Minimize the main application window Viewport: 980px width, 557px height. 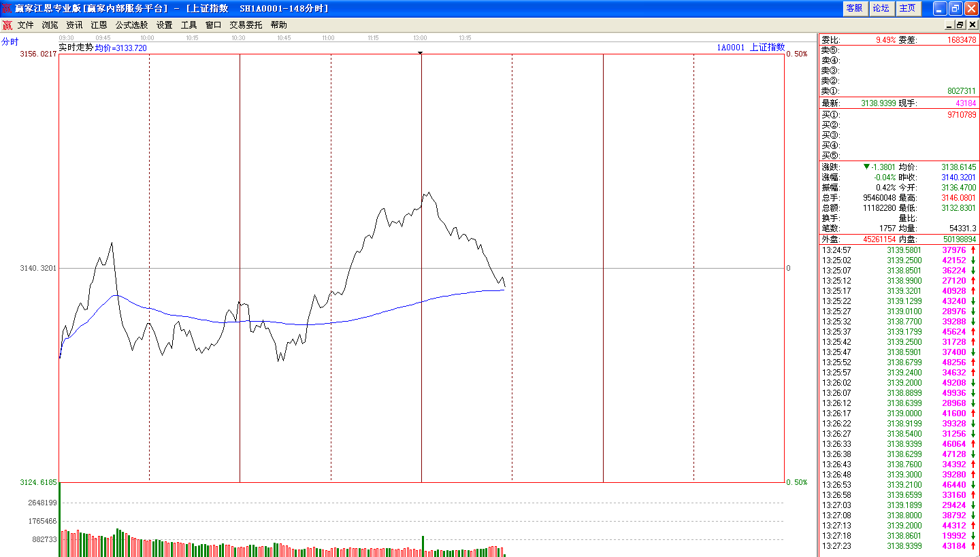click(x=940, y=8)
